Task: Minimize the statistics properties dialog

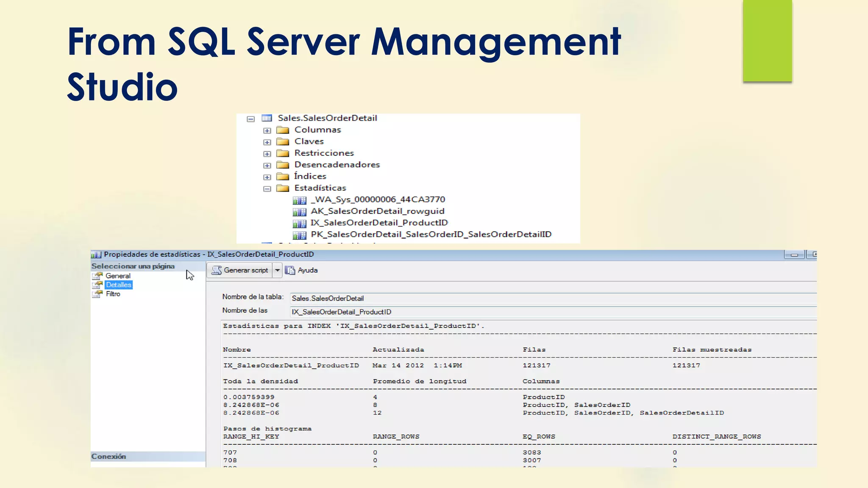Action: pos(794,255)
